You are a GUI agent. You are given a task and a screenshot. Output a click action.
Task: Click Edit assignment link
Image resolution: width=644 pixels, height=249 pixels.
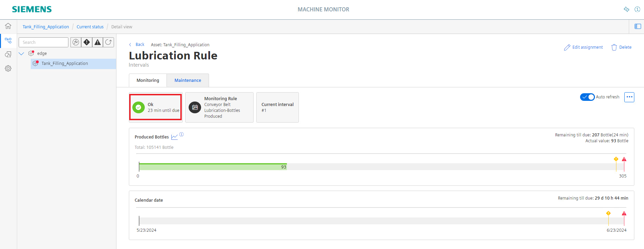587,47
